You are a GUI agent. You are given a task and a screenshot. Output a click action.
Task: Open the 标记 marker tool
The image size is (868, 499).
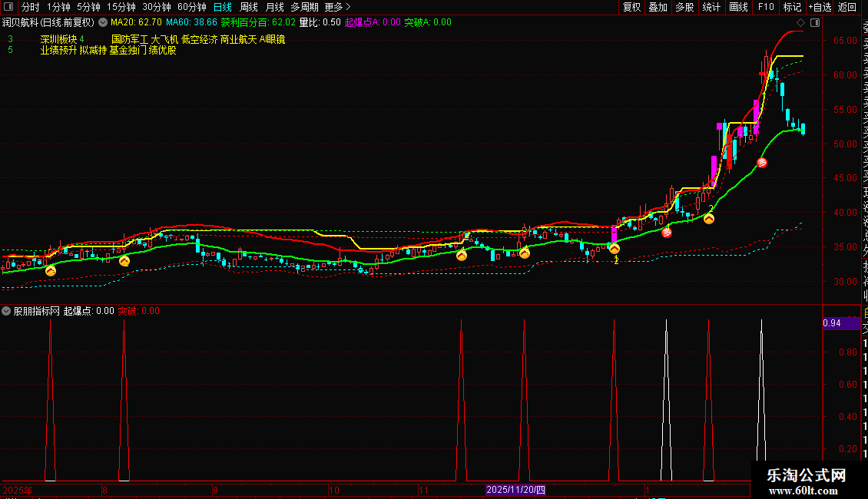791,7
